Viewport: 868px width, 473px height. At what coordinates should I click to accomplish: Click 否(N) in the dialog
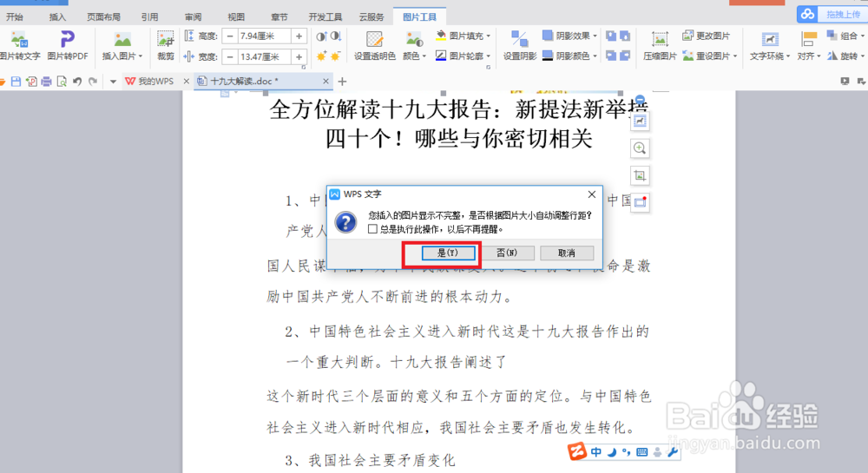pyautogui.click(x=507, y=253)
